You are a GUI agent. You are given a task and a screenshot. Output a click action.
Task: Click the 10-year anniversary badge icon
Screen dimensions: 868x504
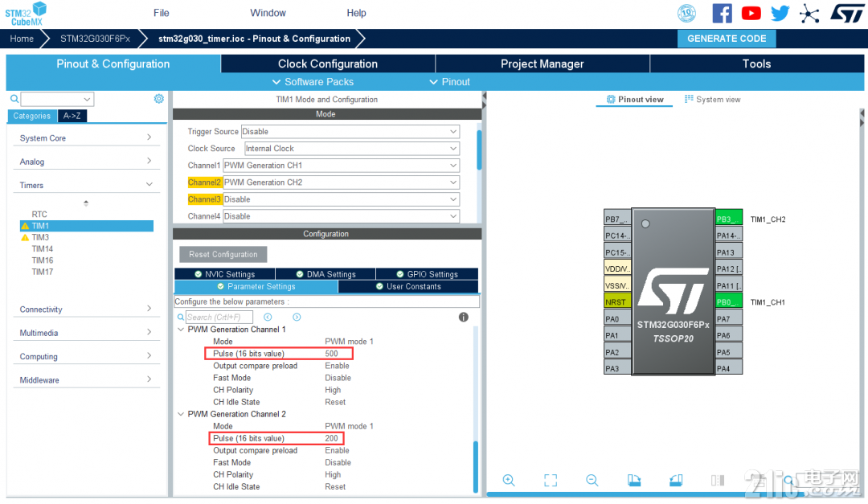click(x=686, y=14)
